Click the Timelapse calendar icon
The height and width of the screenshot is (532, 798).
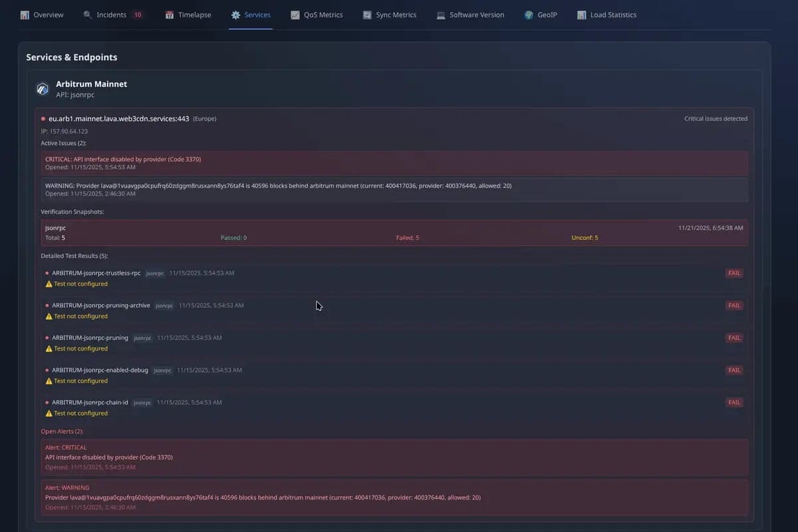pyautogui.click(x=170, y=15)
